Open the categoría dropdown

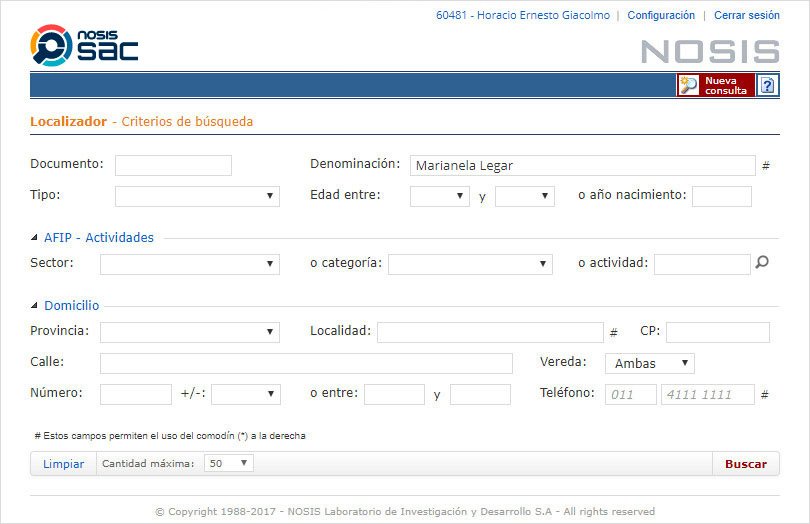(x=470, y=264)
